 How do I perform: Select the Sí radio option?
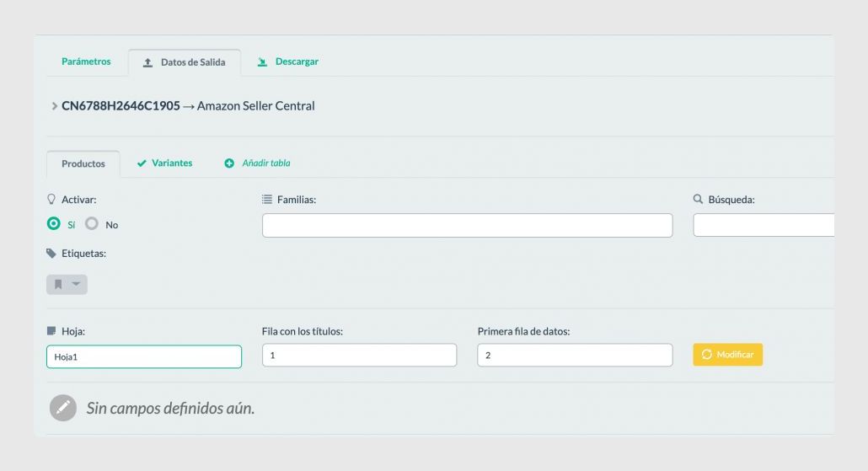(x=54, y=223)
